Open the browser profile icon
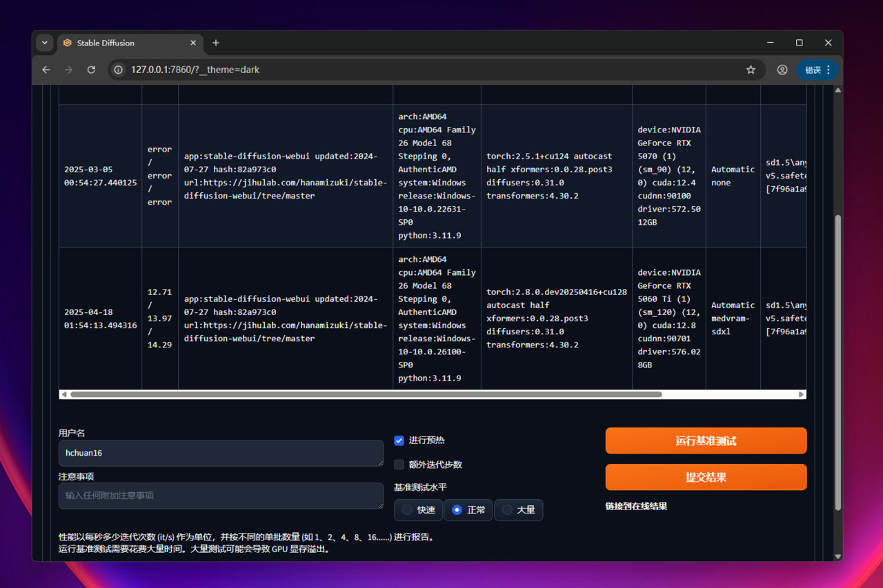Image resolution: width=883 pixels, height=588 pixels. pyautogui.click(x=782, y=70)
